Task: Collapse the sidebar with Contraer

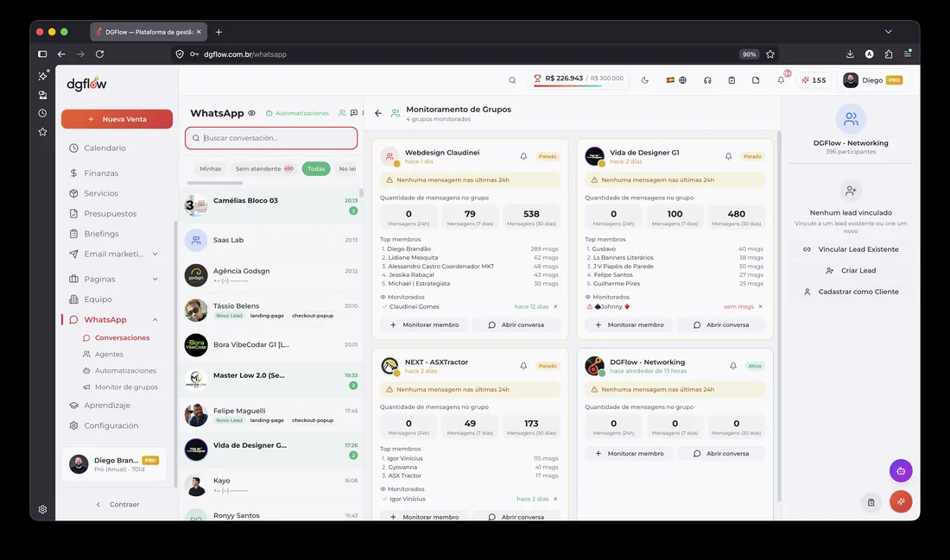Action: click(x=117, y=504)
